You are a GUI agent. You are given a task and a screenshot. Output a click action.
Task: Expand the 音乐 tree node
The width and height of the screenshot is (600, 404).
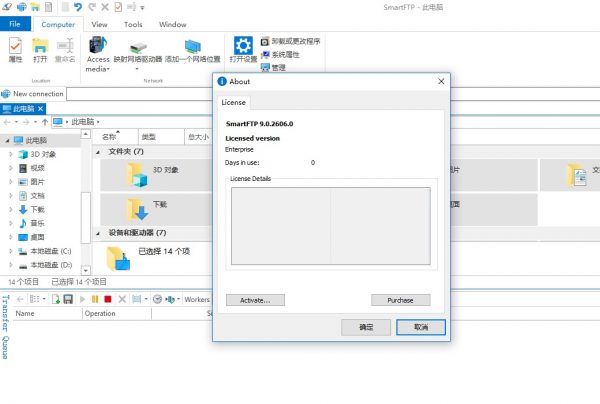click(x=11, y=223)
